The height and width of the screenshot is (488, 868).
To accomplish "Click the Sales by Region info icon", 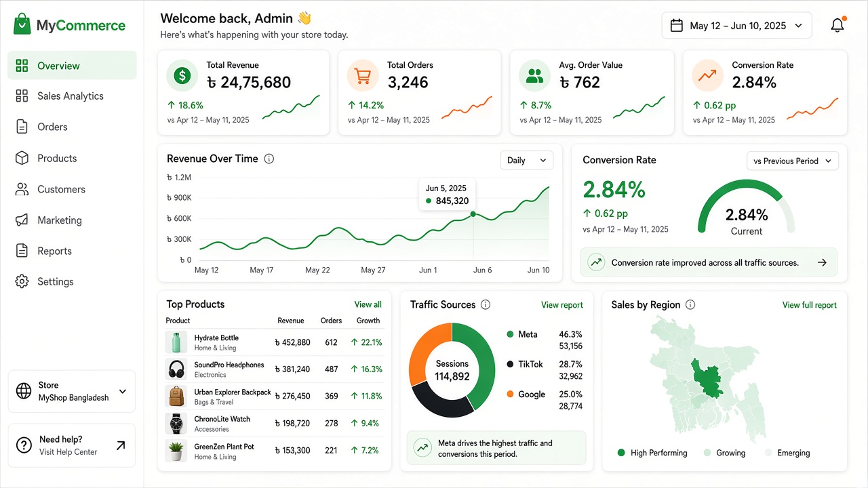I will [x=690, y=304].
